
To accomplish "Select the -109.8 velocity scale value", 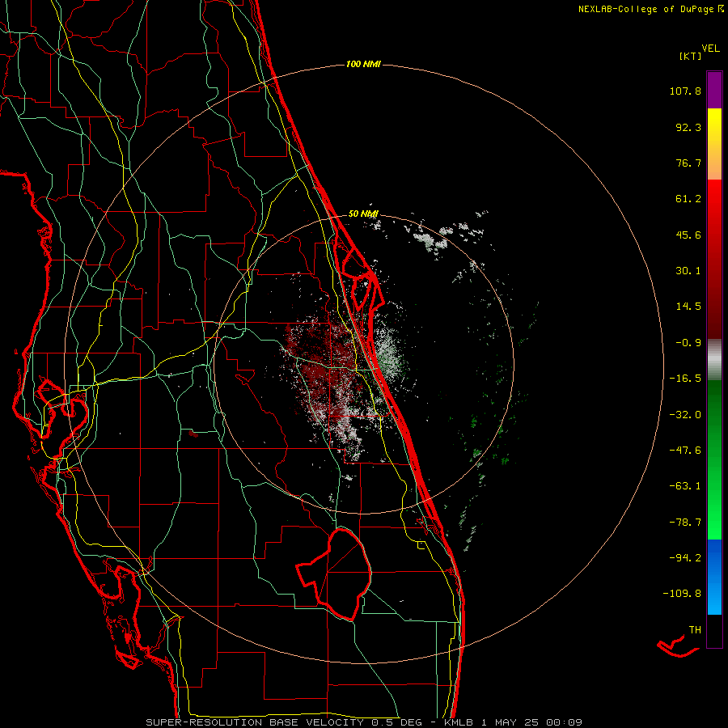I will (682, 594).
